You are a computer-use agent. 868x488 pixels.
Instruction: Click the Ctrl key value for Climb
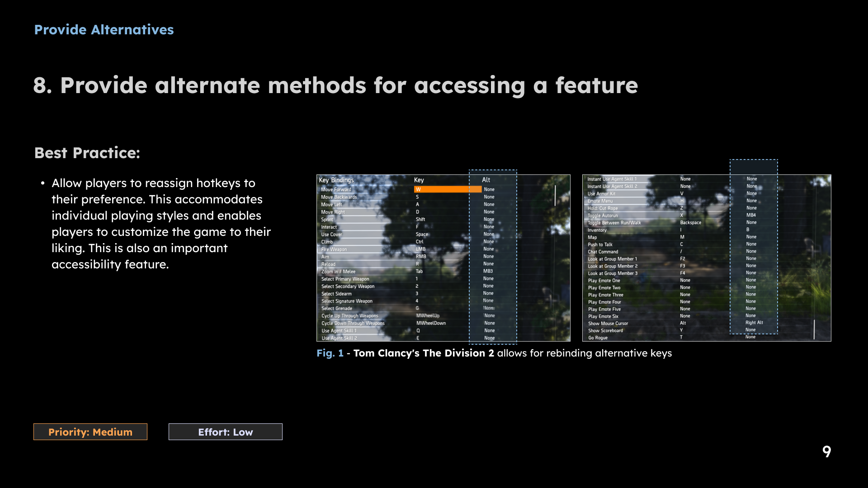(x=420, y=242)
